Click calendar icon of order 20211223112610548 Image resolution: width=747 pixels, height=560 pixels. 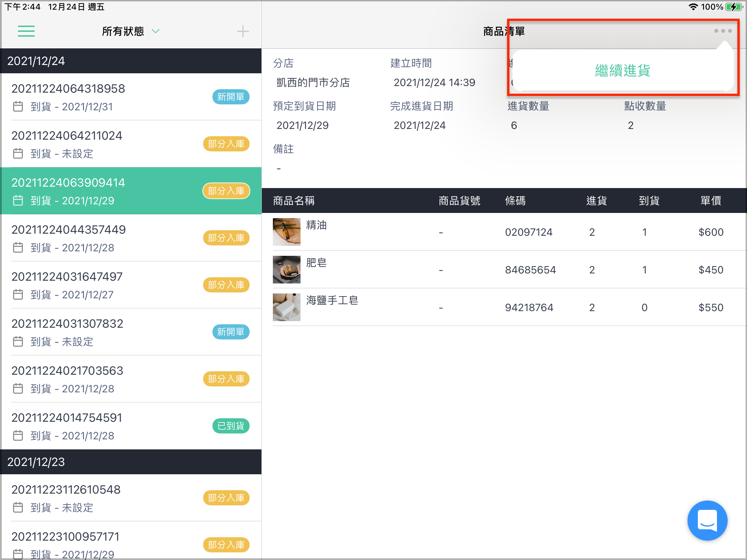(18, 507)
